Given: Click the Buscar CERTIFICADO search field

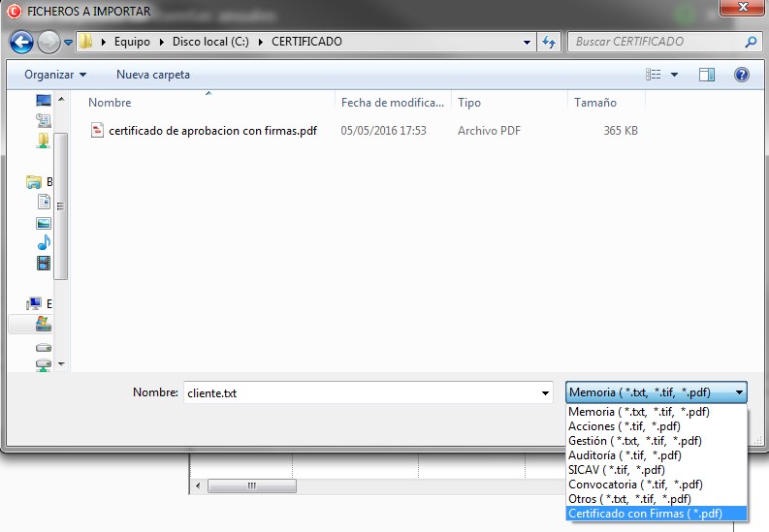Looking at the screenshot, I should click(x=656, y=42).
